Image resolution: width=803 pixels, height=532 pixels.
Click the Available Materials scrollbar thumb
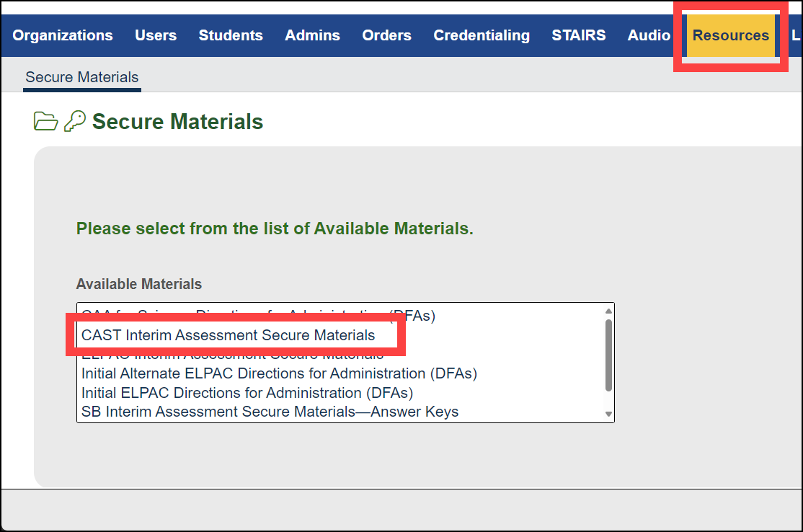608,355
